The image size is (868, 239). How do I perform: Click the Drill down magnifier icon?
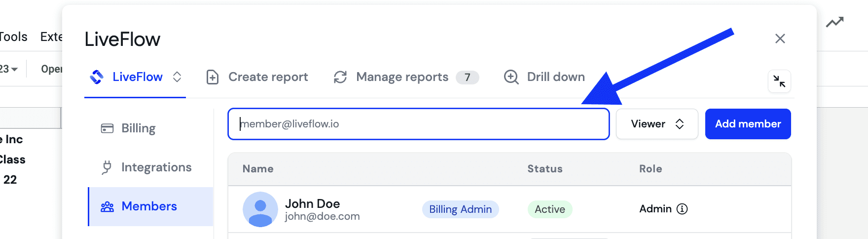511,78
